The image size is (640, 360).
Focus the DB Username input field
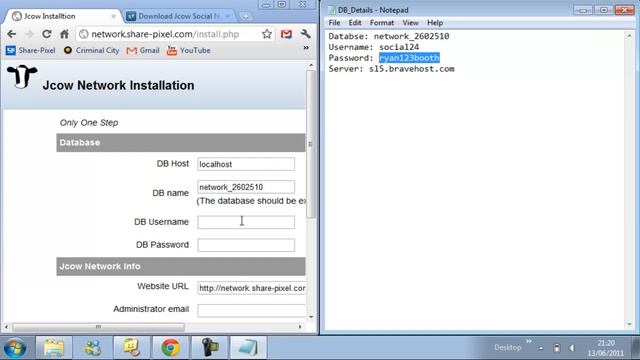coord(246,222)
